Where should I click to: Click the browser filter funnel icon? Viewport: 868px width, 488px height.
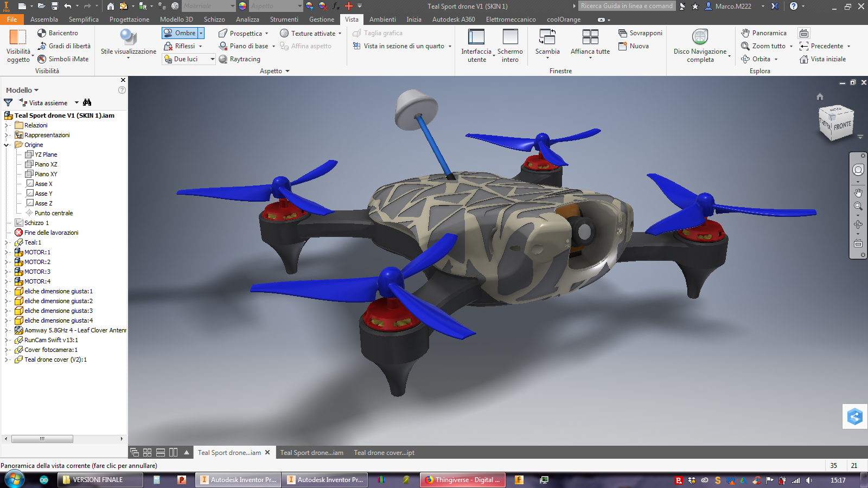8,102
